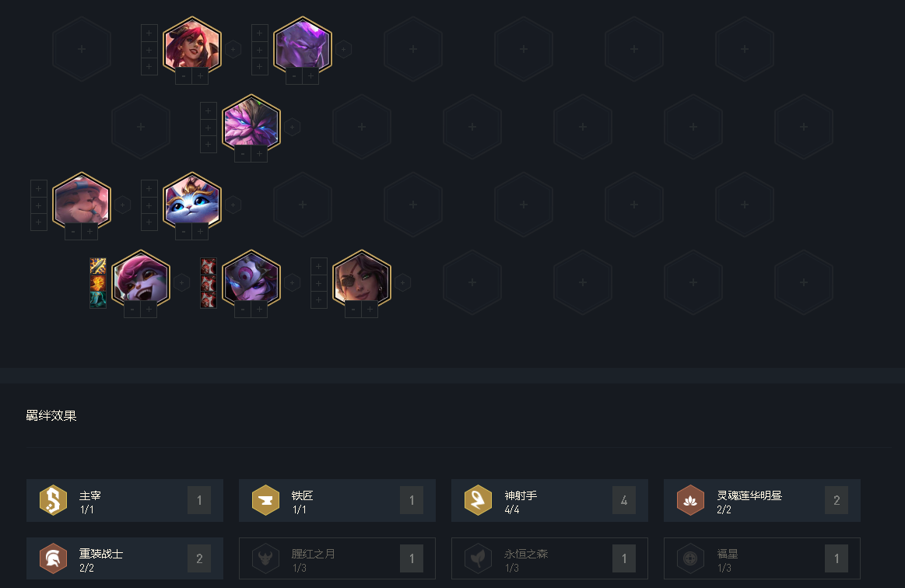Add champion to first empty top-row hexagon

82,49
